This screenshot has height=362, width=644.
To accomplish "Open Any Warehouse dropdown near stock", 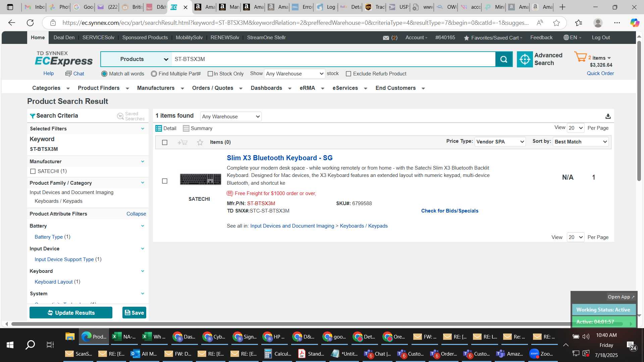I will tap(294, 74).
